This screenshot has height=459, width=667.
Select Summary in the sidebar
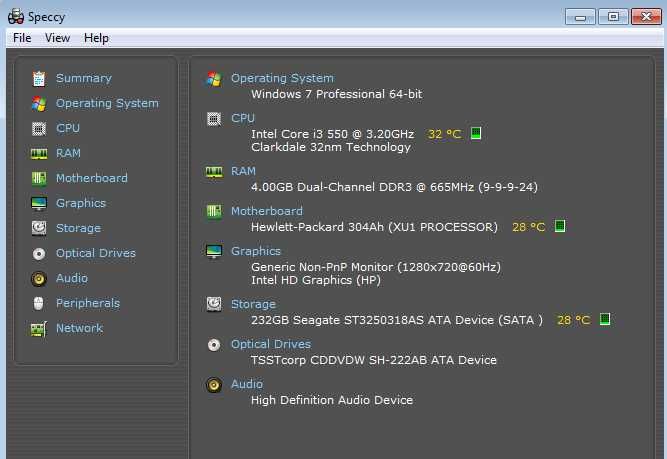[x=84, y=78]
